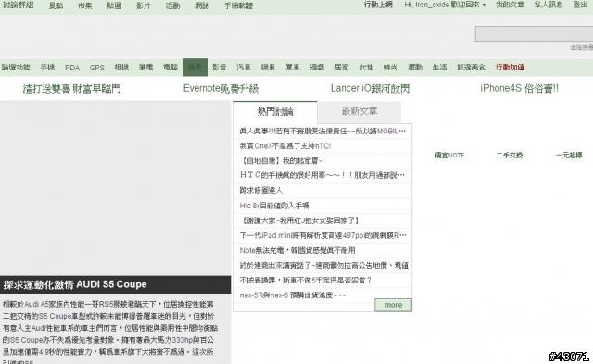The height and width of the screenshot is (364, 593).
Task: Open thread 終於建商出來講實話了
Action: pyautogui.click(x=323, y=265)
